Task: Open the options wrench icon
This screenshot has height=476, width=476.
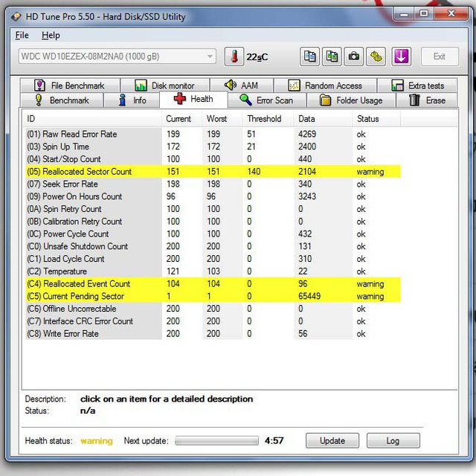Action: tap(376, 57)
